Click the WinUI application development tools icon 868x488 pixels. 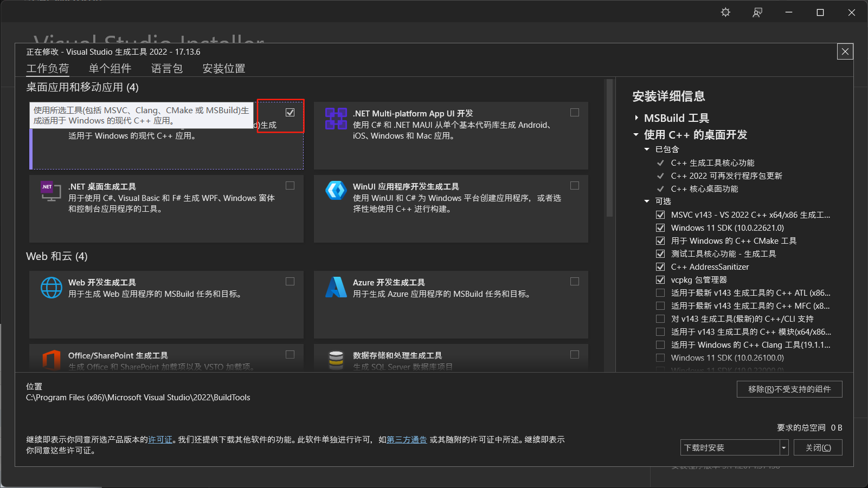click(x=336, y=190)
